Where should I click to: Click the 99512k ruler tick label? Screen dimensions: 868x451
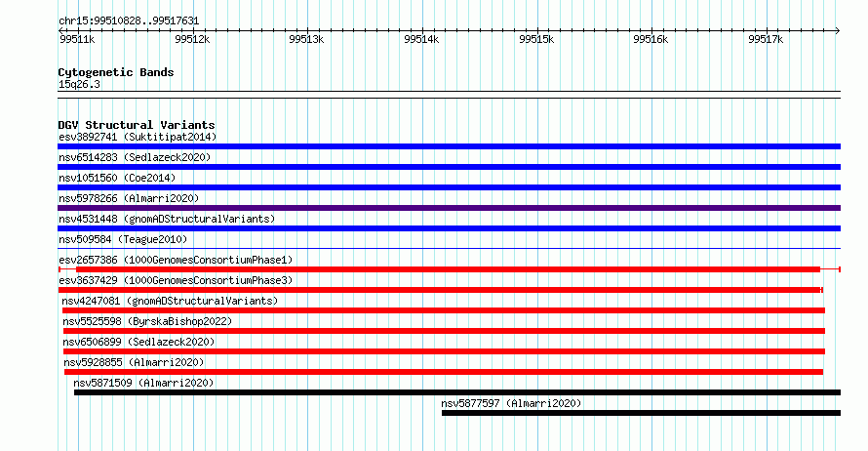point(192,39)
